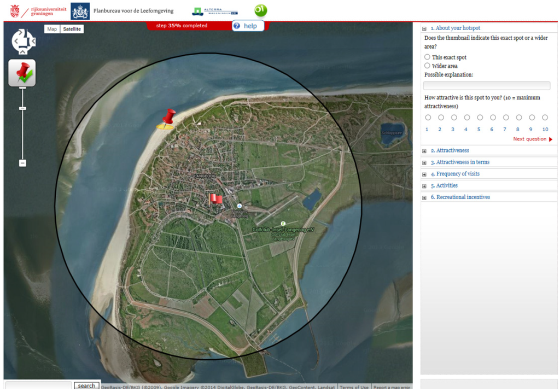Select the 'Wider area' radio option

click(x=428, y=66)
